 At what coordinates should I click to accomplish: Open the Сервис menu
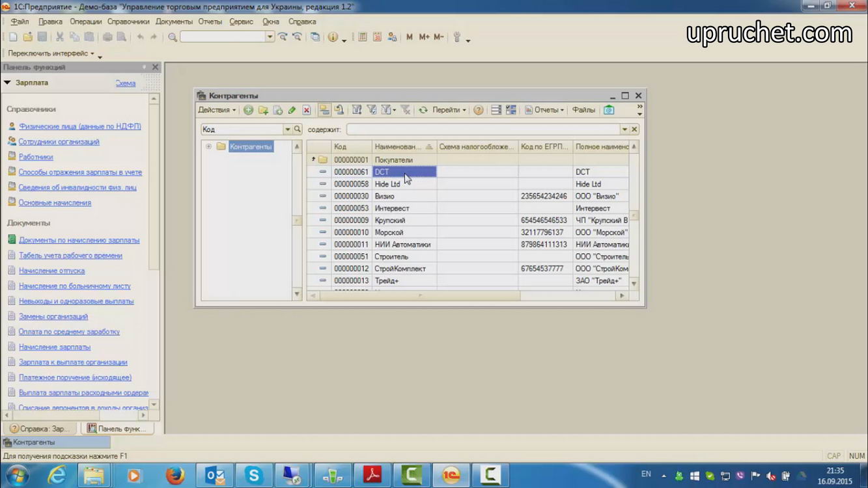(x=241, y=21)
